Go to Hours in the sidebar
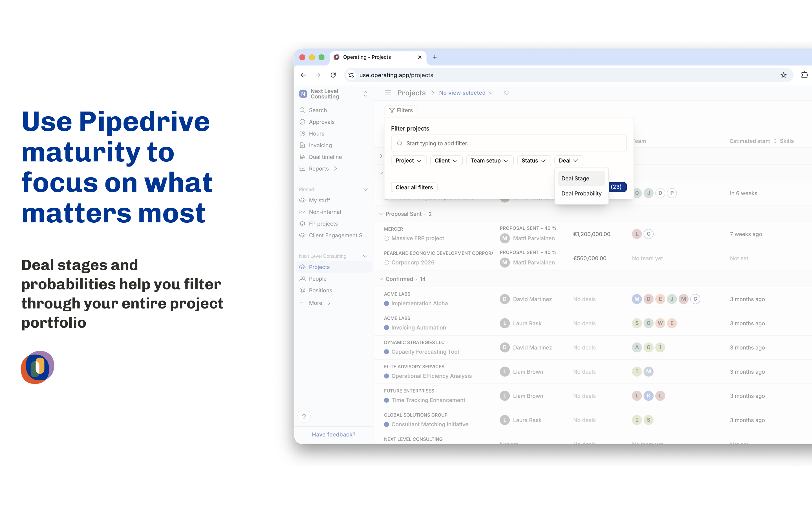 316,134
